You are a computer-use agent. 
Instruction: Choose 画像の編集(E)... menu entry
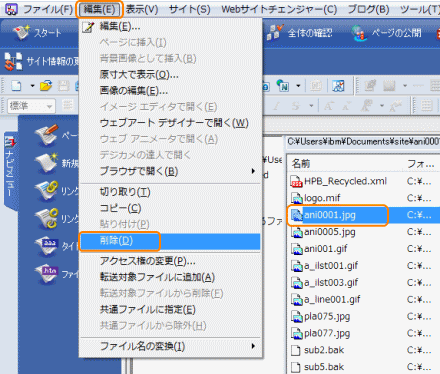click(x=170, y=91)
